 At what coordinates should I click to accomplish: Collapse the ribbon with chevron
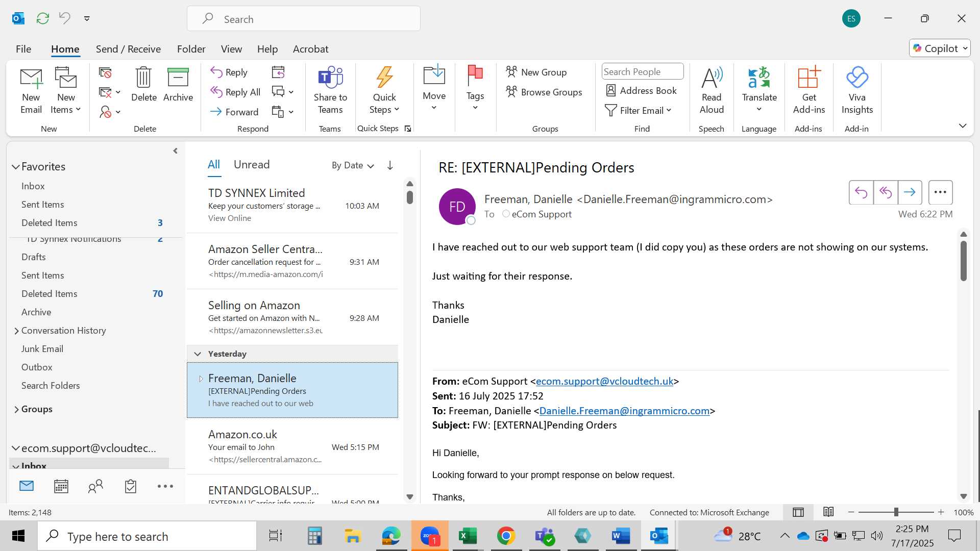pyautogui.click(x=963, y=126)
